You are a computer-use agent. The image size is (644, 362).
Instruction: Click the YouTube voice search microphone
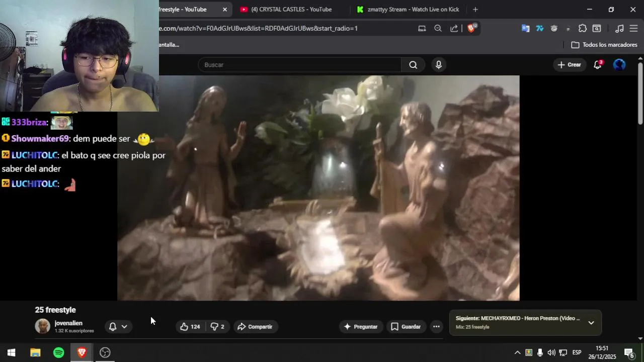[x=439, y=65]
